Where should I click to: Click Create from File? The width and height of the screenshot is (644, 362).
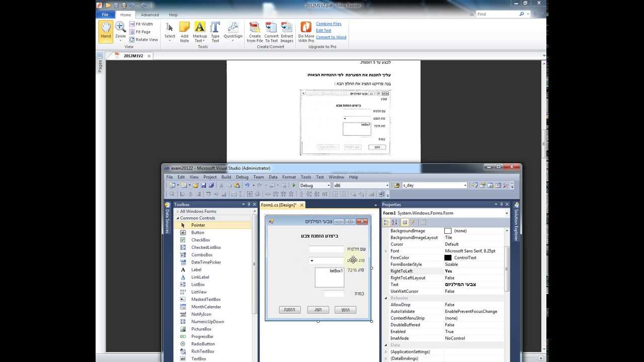(255, 32)
